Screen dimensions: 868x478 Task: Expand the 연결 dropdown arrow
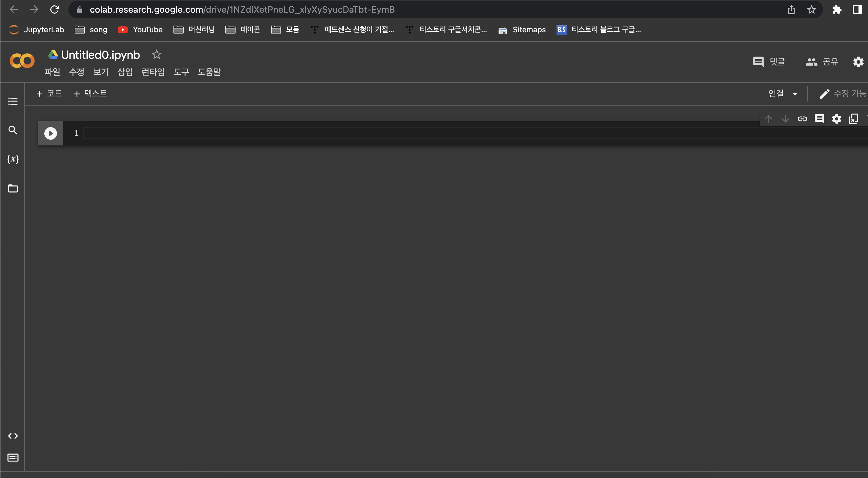[x=795, y=94]
